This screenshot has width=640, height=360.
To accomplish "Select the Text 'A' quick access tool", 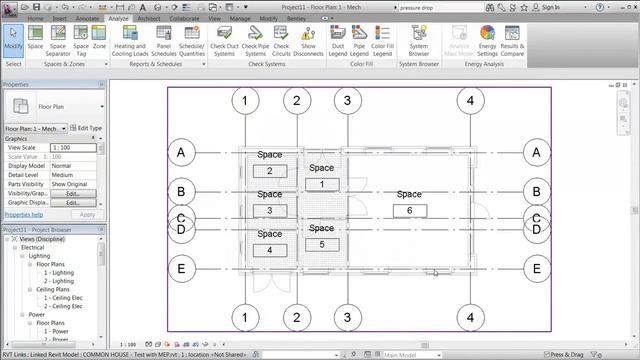I will [x=143, y=7].
